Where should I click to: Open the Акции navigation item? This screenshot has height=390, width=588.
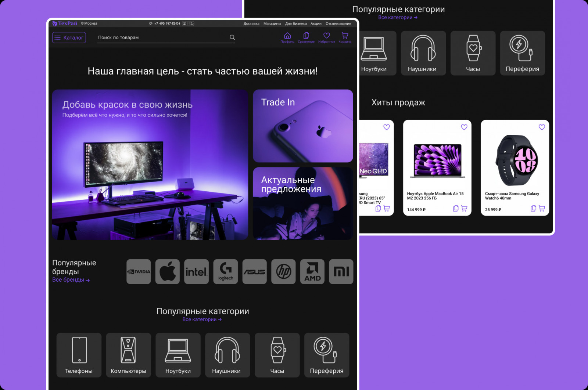(x=316, y=24)
